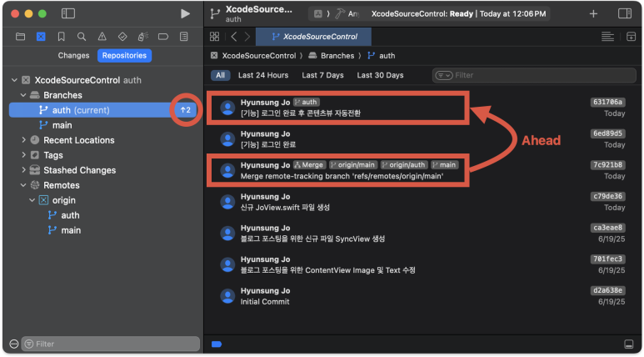Run the project with Play button
Viewport: 644px width, 357px height.
185,13
